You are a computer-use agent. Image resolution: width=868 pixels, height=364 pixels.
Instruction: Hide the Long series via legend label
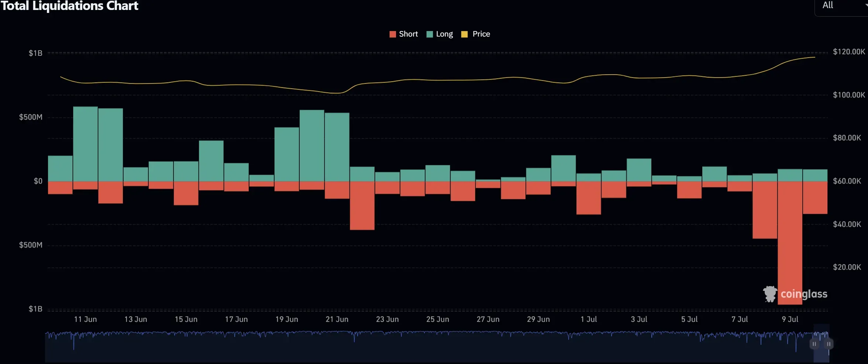pyautogui.click(x=444, y=34)
